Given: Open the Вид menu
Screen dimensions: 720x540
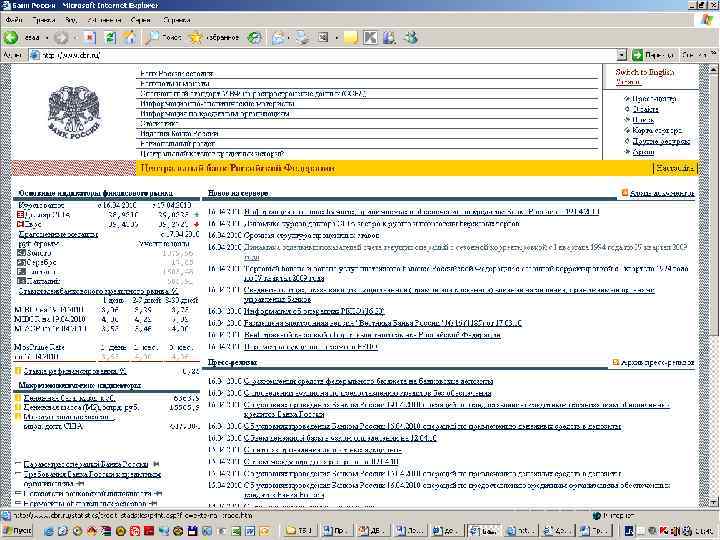Looking at the screenshot, I should pyautogui.click(x=71, y=20).
